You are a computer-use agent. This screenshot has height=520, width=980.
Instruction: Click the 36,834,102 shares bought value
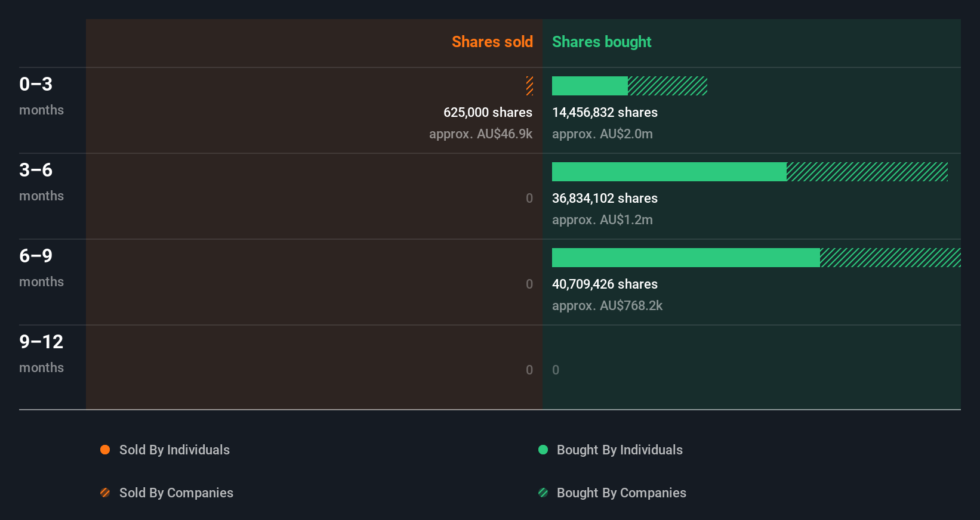[605, 199]
